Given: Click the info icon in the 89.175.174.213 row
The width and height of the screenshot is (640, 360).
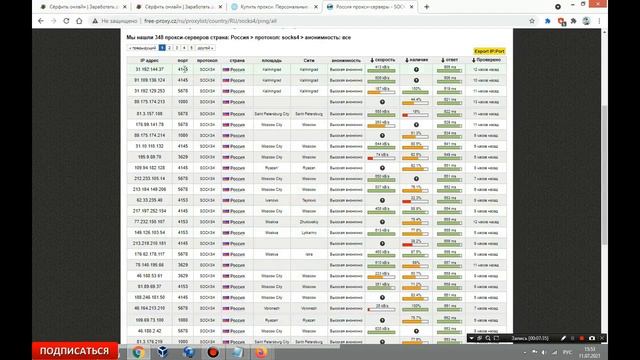Looking at the screenshot, I should (382, 102).
